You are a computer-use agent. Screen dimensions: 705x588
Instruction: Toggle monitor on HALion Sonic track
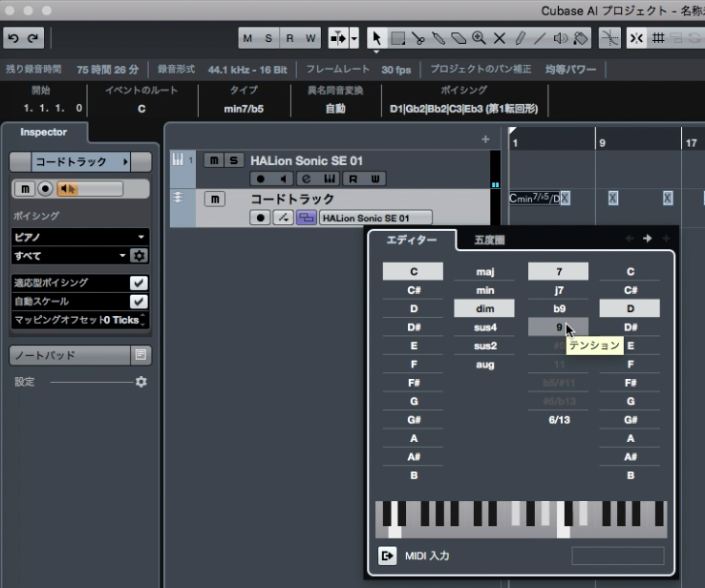coord(283,178)
